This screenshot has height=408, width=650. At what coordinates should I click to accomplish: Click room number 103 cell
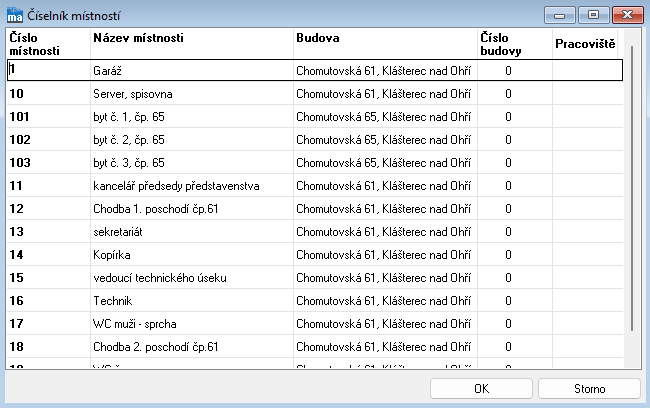(x=49, y=163)
